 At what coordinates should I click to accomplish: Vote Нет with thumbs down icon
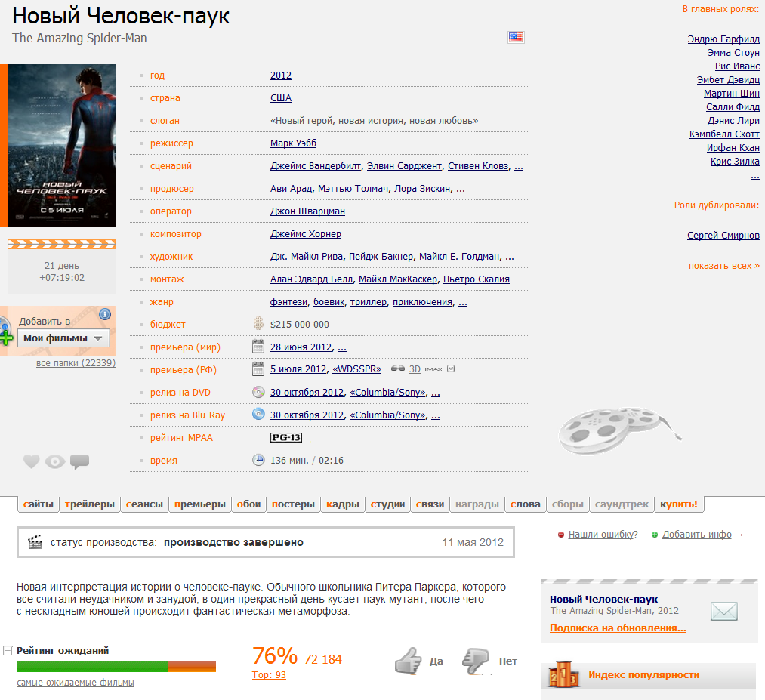click(x=476, y=661)
